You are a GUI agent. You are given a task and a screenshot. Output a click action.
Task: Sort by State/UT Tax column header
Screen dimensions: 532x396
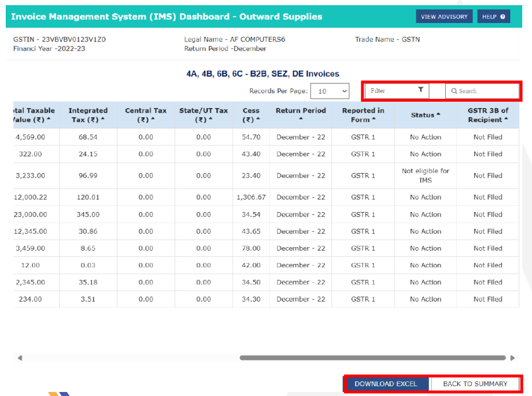tap(203, 115)
